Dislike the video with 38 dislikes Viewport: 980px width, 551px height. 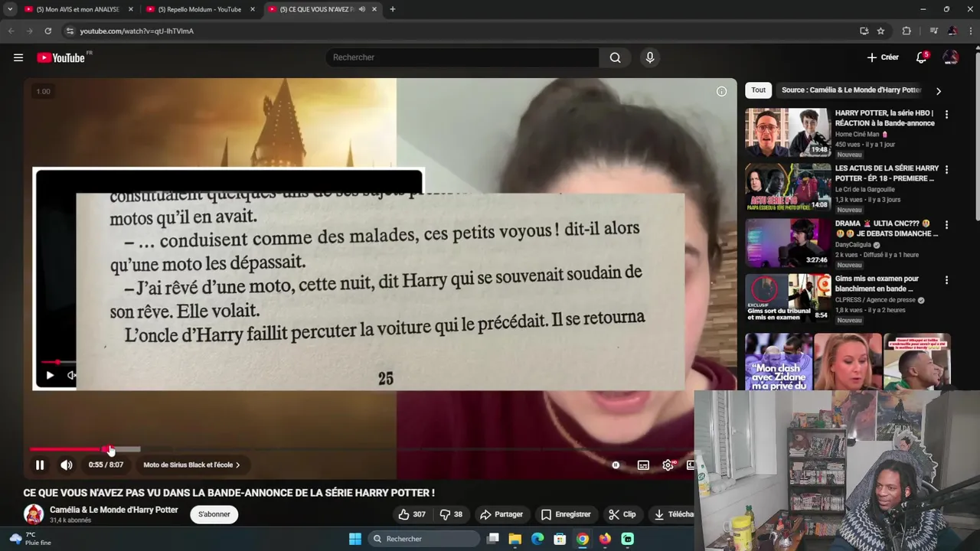[451, 514]
